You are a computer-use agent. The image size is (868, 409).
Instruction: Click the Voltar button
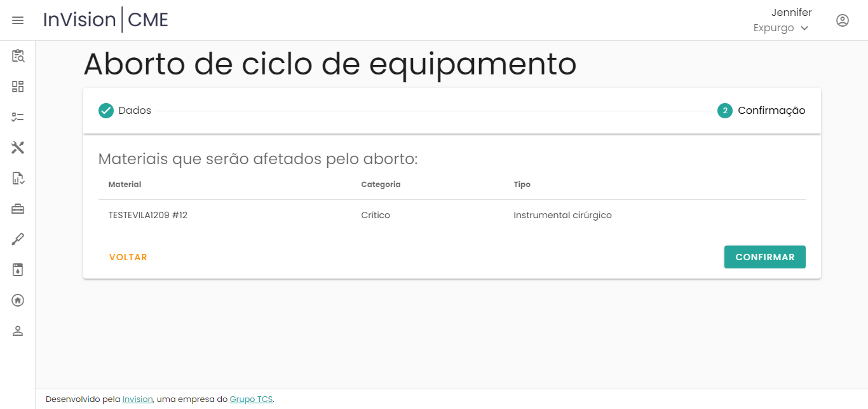click(128, 258)
